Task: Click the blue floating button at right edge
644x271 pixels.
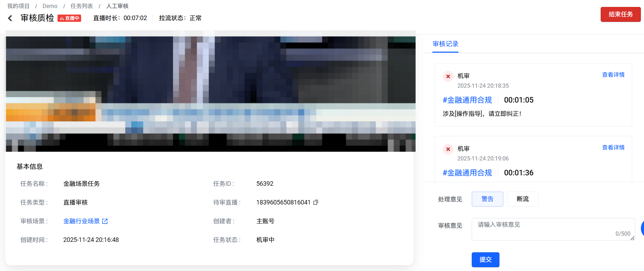Action: [x=642, y=228]
